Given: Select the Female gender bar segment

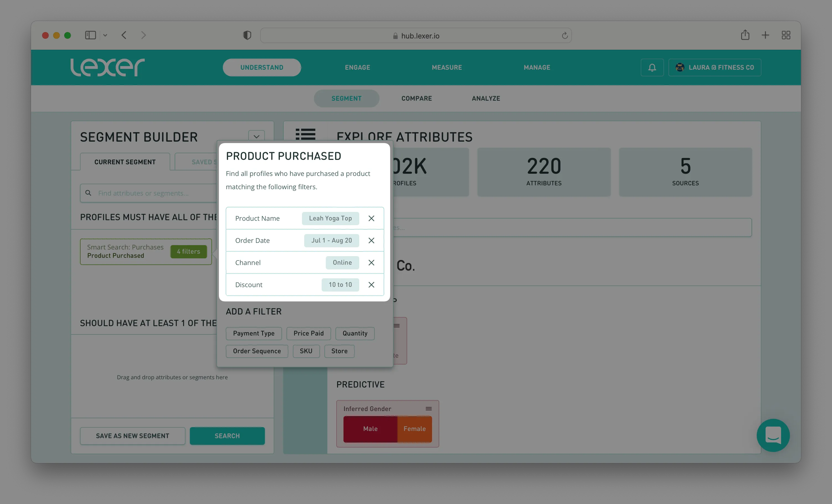Looking at the screenshot, I should point(414,429).
